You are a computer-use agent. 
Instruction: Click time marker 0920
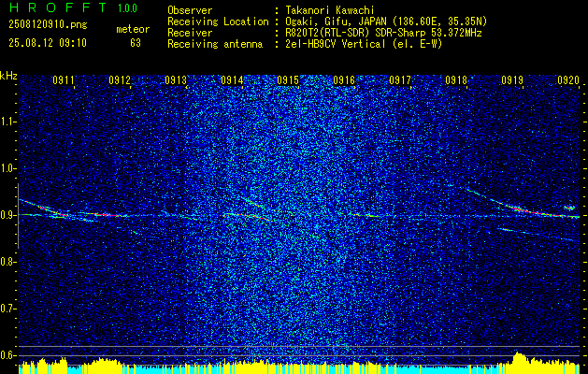pyautogui.click(x=568, y=79)
